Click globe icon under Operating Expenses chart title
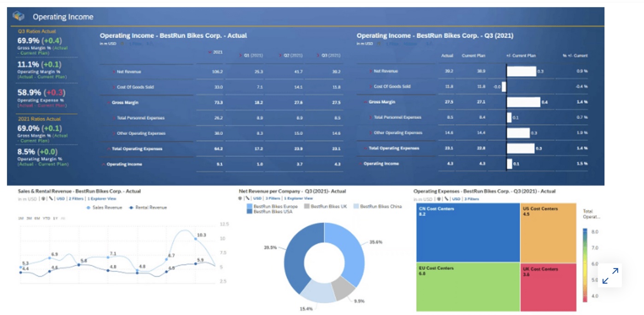This screenshot has height=315, width=644. (439, 199)
